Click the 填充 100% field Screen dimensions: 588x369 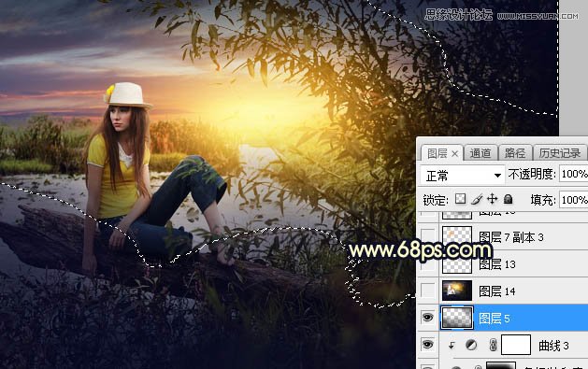click(x=573, y=200)
